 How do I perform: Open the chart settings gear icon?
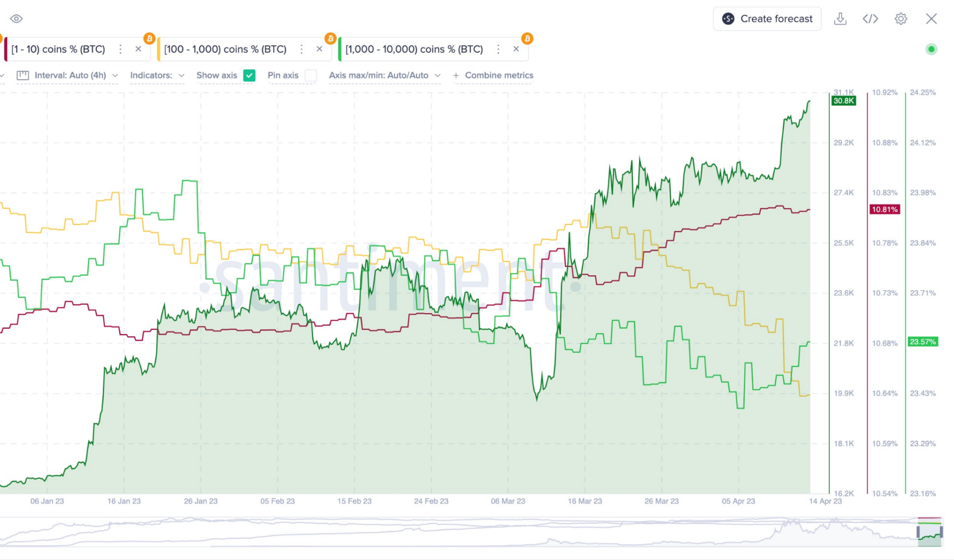coord(901,18)
